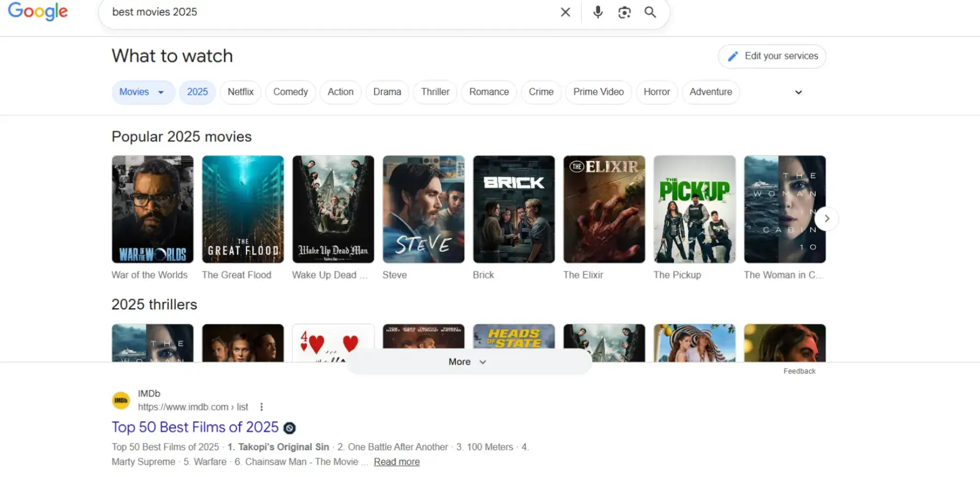
Task: Select the Prime Video filter chip
Action: click(x=598, y=92)
